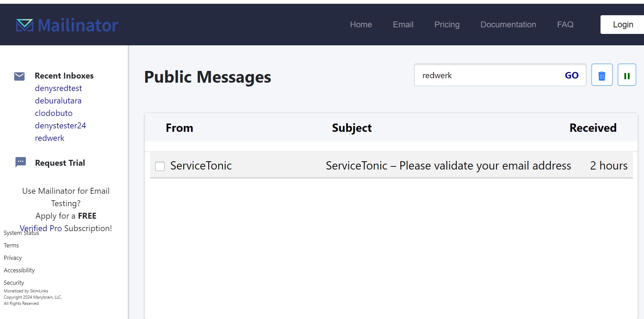This screenshot has height=319, width=644.
Task: Click the '2 hours' received time
Action: tap(609, 165)
